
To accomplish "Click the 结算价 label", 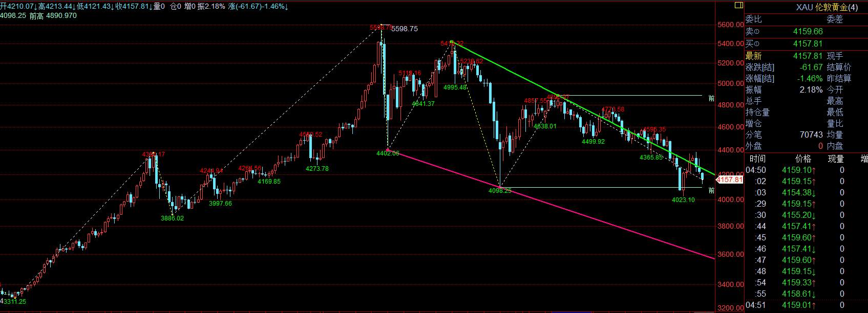I will click(839, 68).
